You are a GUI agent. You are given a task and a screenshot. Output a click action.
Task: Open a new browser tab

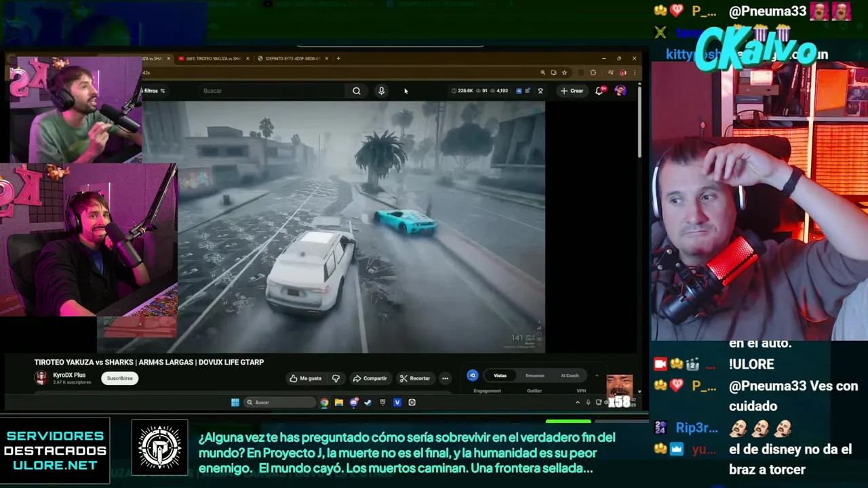(x=338, y=58)
